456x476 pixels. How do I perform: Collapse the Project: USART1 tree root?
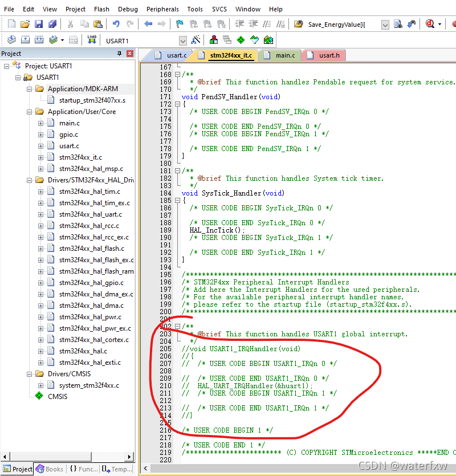6,66
